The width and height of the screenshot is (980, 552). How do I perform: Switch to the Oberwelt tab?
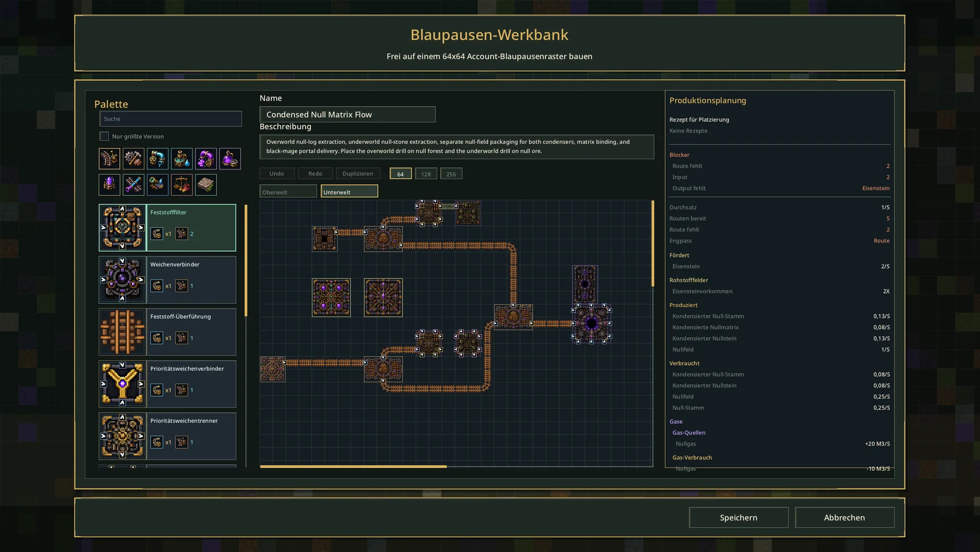coord(288,191)
